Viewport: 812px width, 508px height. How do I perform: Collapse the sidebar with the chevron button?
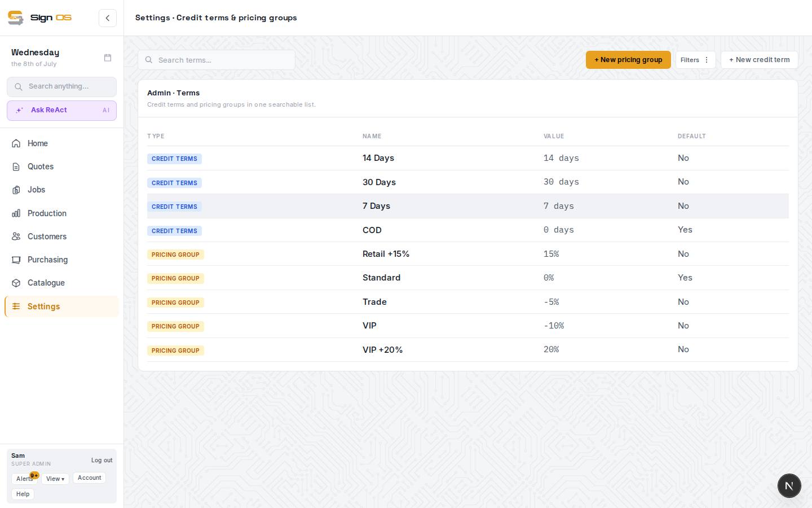[x=108, y=18]
